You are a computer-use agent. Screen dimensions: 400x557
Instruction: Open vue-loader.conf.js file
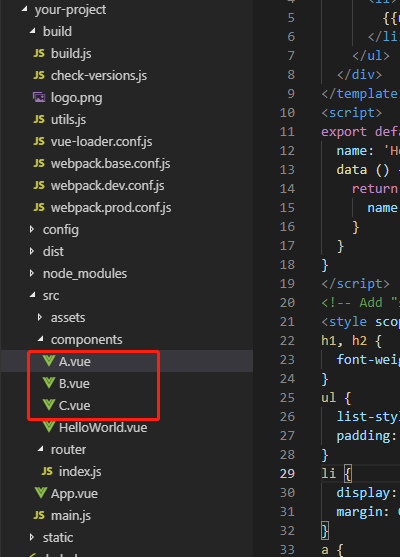click(102, 142)
